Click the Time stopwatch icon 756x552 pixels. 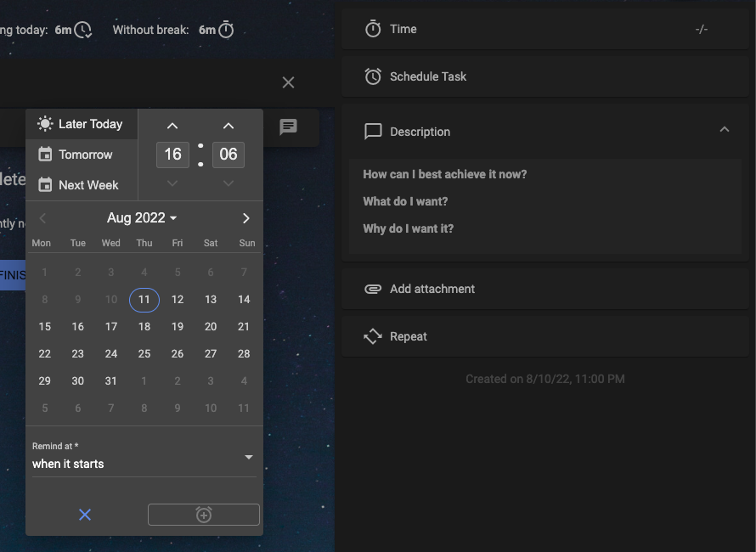tap(373, 28)
